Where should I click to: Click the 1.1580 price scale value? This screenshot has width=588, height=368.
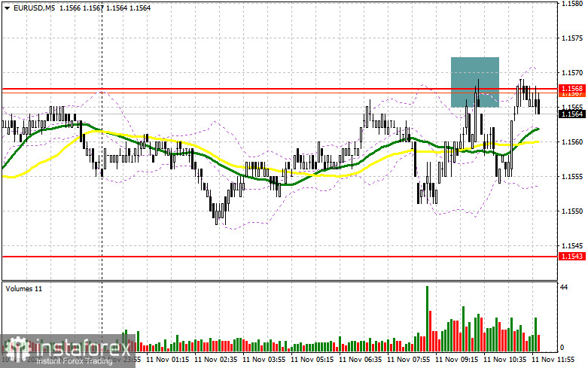pyautogui.click(x=572, y=3)
